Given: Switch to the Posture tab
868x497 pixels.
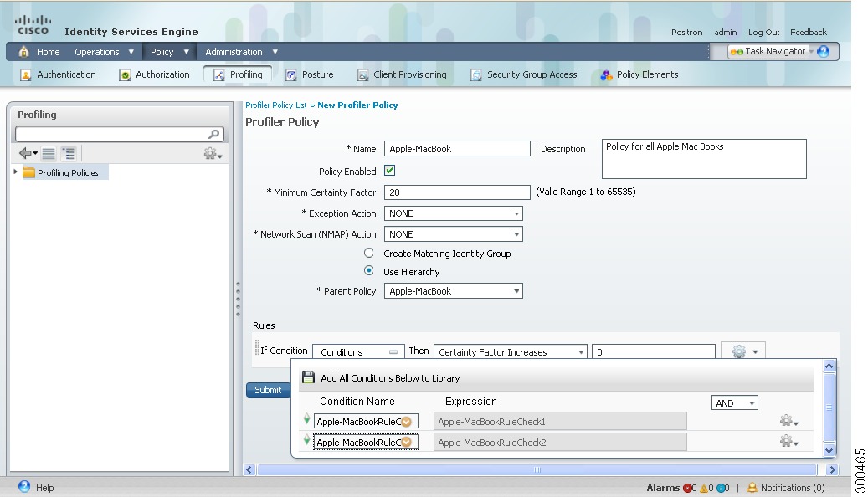Looking at the screenshot, I should 310,74.
